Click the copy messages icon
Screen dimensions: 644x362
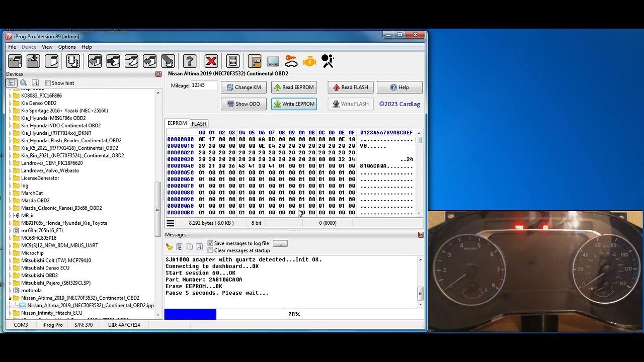189,247
